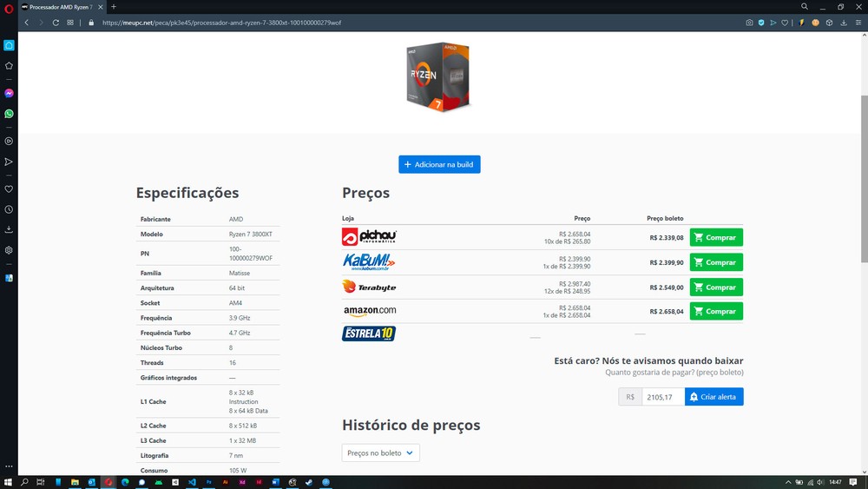Open History clock icon in sidebar
The image size is (868, 489).
coord(9,210)
